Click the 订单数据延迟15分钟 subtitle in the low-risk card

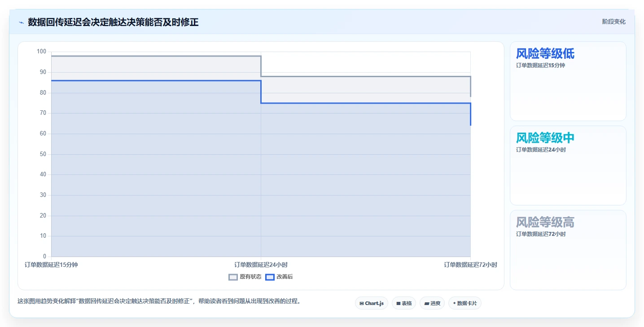point(540,65)
